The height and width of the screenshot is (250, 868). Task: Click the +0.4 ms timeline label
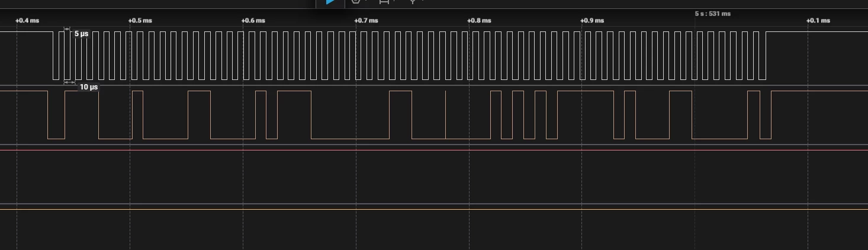pyautogui.click(x=27, y=21)
